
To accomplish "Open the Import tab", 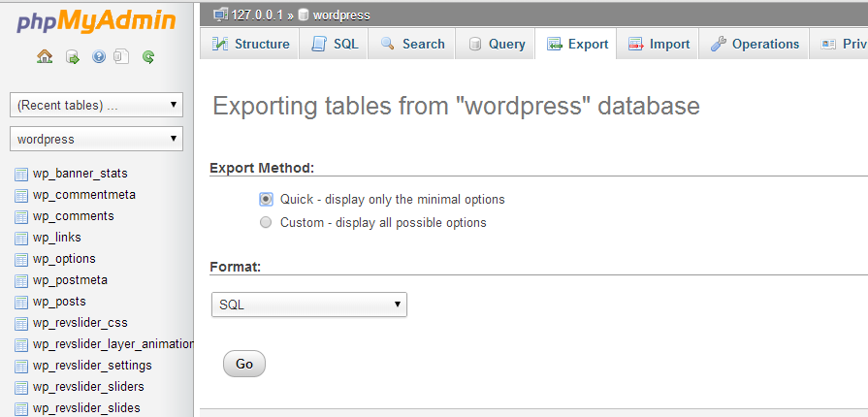I will pos(658,44).
